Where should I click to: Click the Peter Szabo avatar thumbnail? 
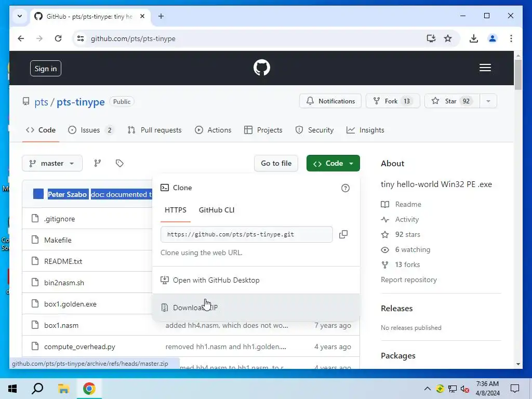click(38, 194)
